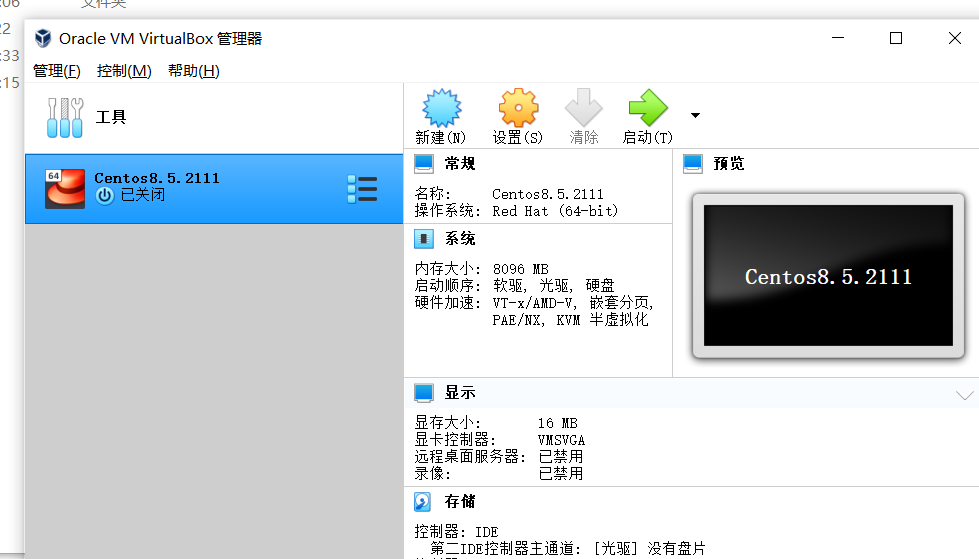The image size is (979, 559).
Task: Open the 管理(F) menu
Action: click(x=57, y=71)
